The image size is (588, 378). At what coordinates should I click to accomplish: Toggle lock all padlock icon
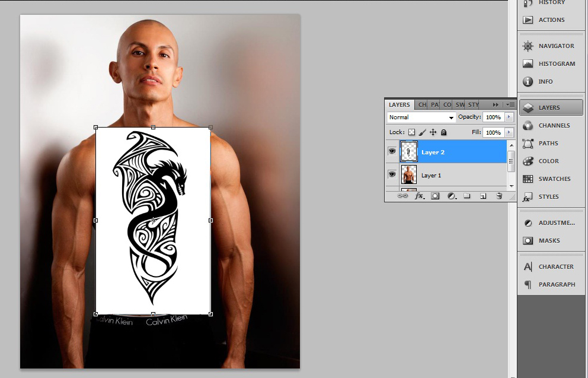(x=443, y=132)
